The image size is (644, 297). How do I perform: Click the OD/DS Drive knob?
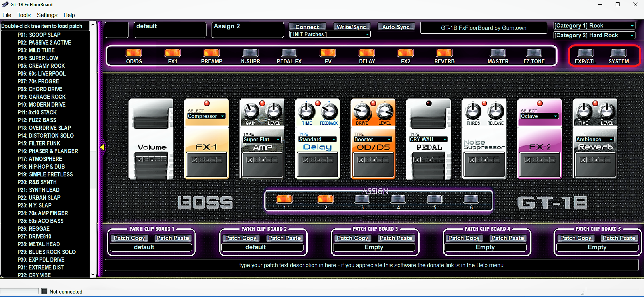[362, 112]
